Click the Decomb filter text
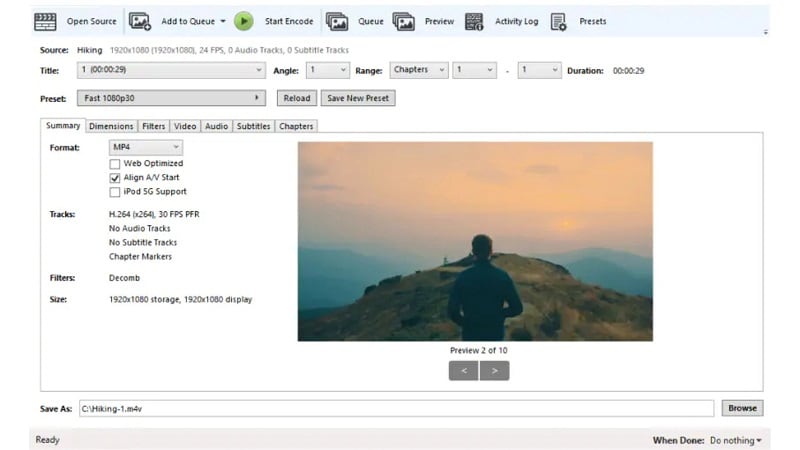The image size is (800, 450). [x=124, y=278]
